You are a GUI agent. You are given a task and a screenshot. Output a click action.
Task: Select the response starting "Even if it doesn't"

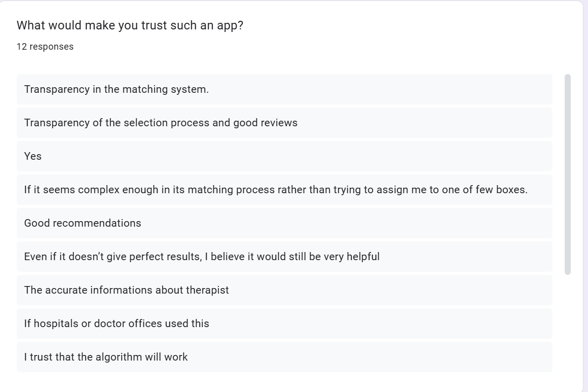tap(202, 257)
